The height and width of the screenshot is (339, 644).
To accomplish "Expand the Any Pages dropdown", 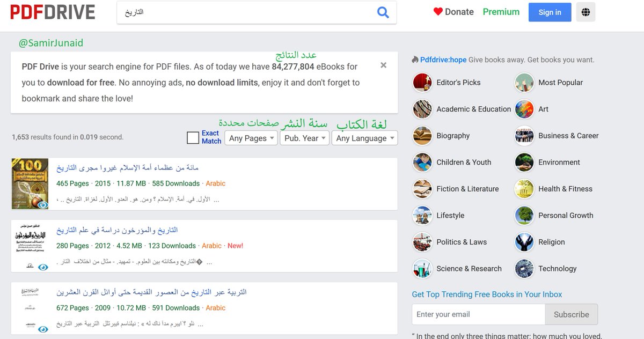I will click(251, 138).
